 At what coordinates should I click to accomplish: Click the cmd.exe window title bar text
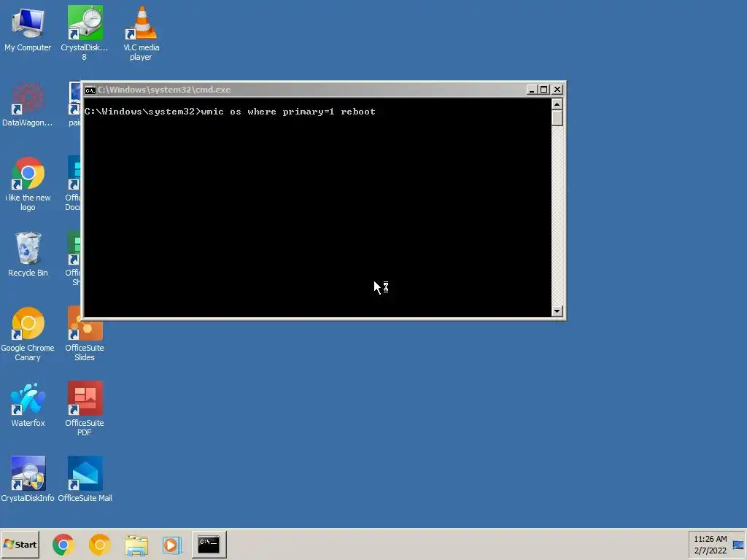tap(164, 90)
